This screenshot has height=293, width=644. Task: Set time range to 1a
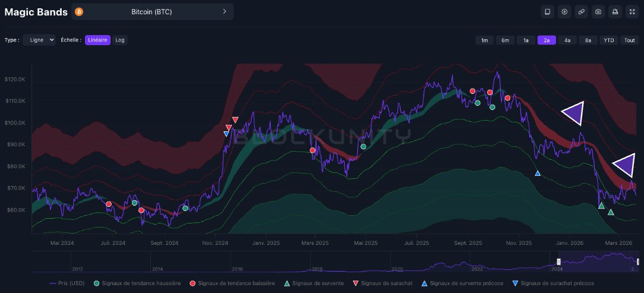[x=526, y=40]
